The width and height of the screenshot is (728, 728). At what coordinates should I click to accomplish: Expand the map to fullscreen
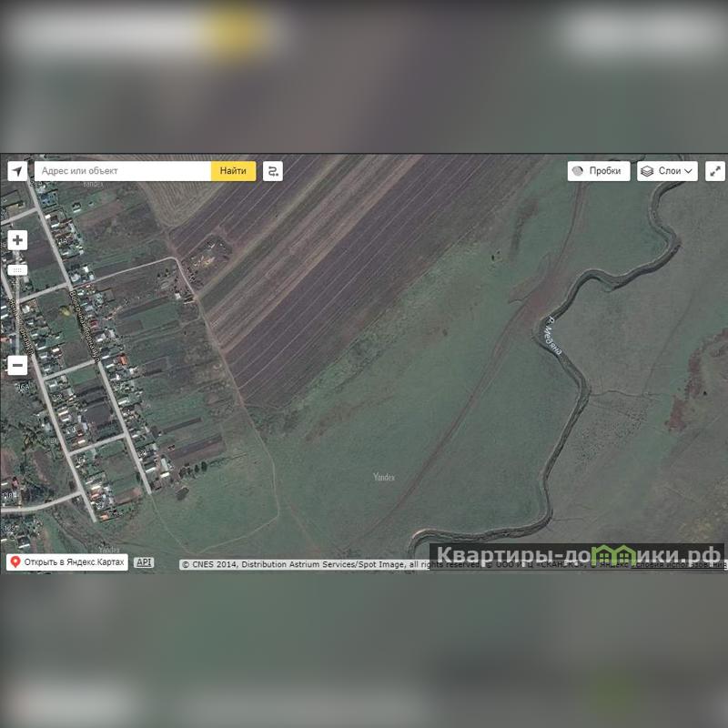tap(715, 171)
